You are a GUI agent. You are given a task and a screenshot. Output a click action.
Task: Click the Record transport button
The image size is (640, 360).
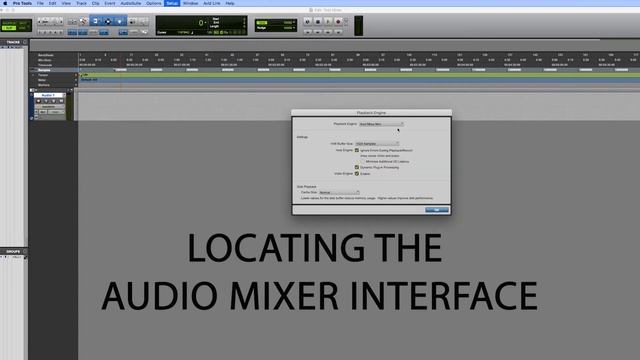tap(338, 22)
